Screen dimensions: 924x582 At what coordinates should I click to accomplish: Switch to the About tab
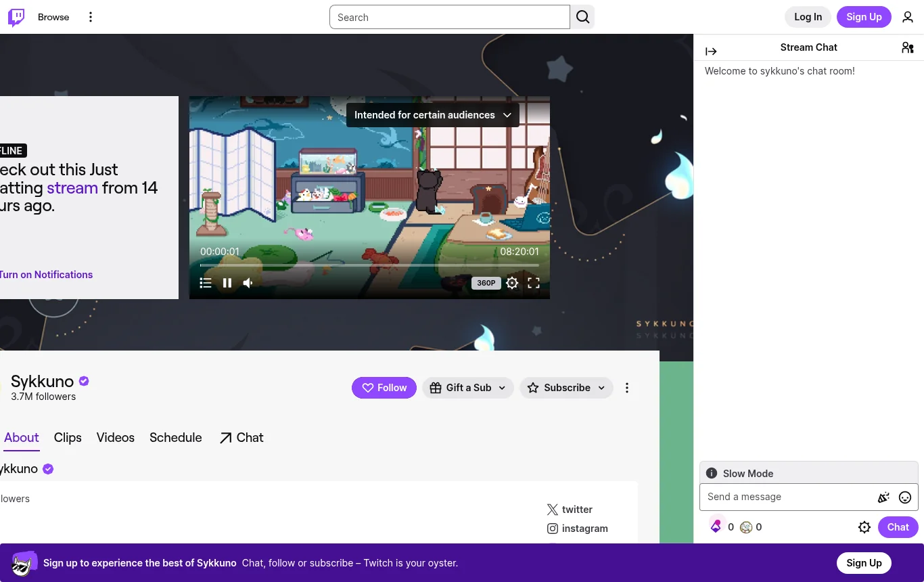click(22, 438)
